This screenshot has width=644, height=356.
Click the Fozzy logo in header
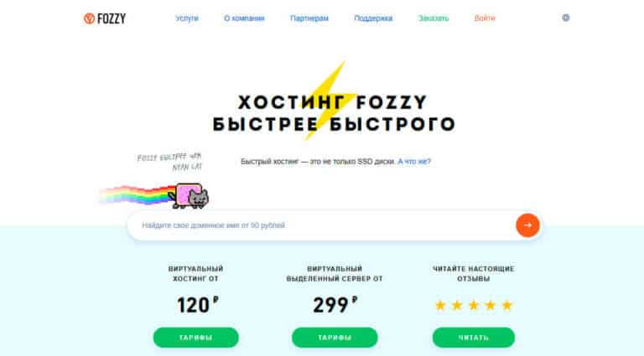(x=105, y=18)
